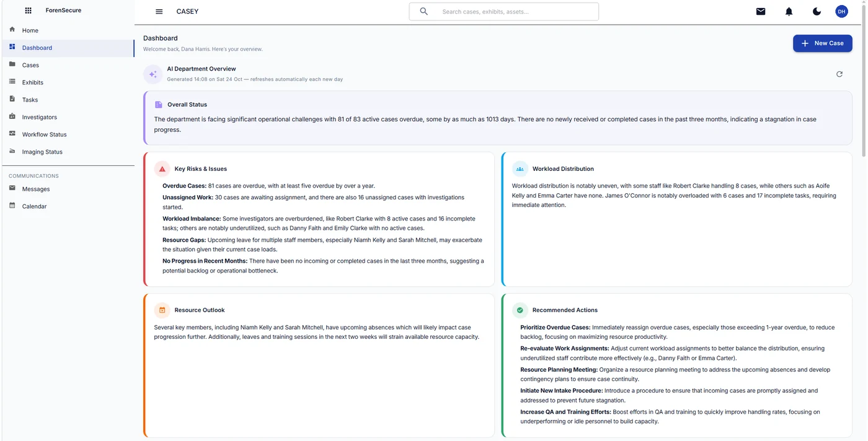Screen dimensions: 868x441
Task: Click the green check Recommended Actions icon
Action: 520,310
